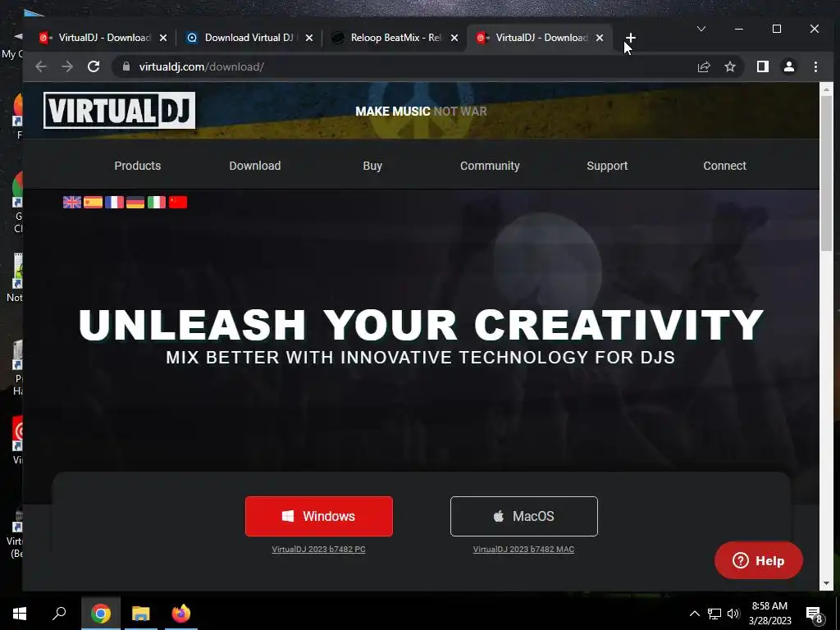Switch site language to English (UK flag)
840x630 pixels.
coord(72,202)
